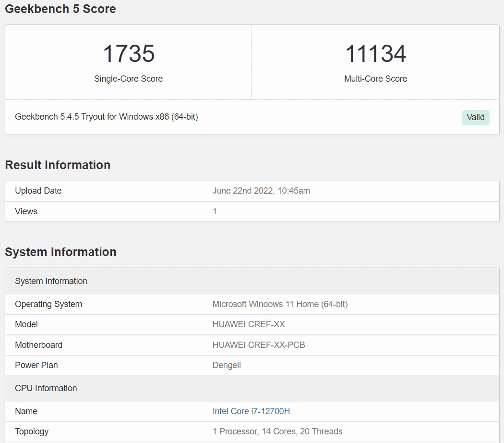
Task: Click the Topology row value
Action: [277, 431]
